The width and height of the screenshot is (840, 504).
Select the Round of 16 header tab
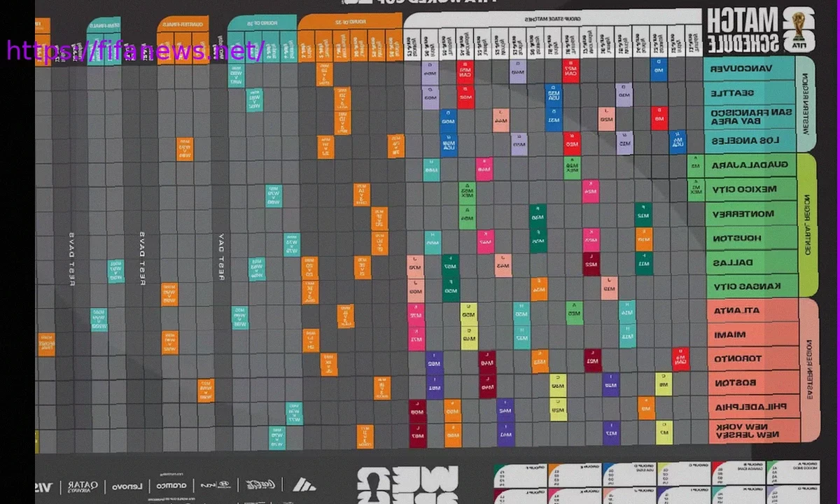pyautogui.click(x=261, y=24)
